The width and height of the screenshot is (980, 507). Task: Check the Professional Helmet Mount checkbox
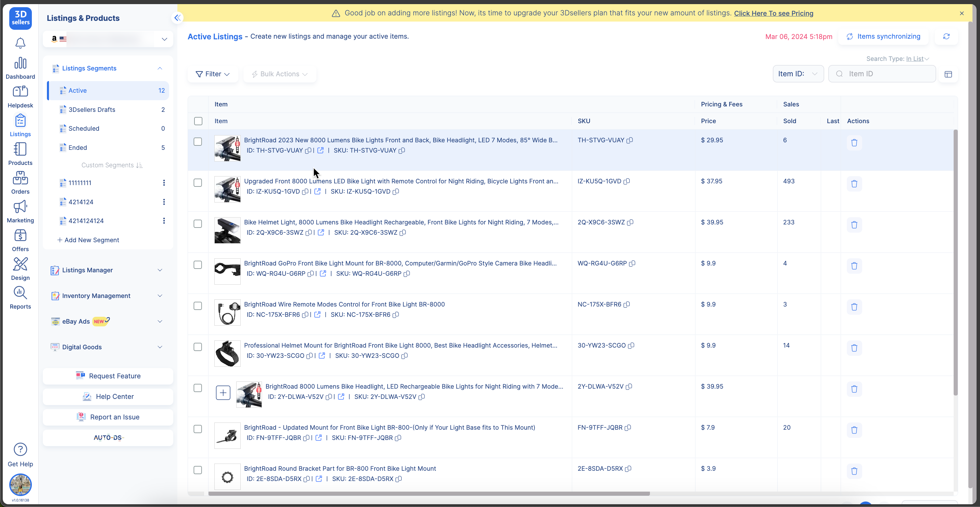click(198, 347)
